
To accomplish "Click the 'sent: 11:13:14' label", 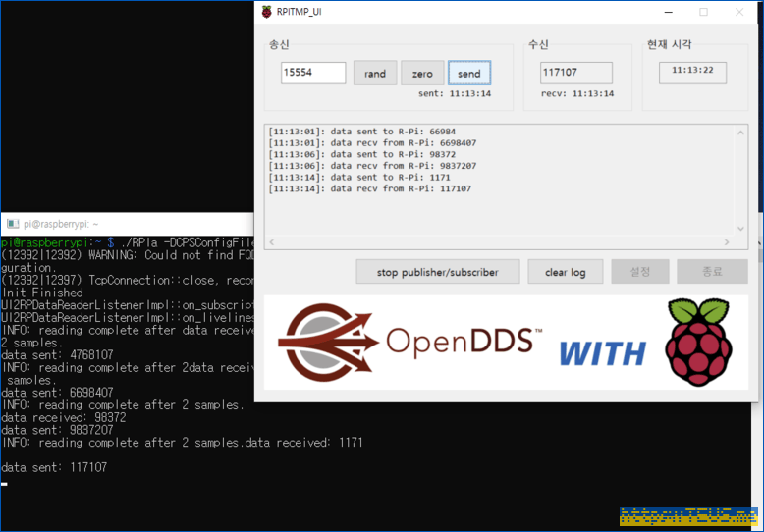I will (x=455, y=93).
